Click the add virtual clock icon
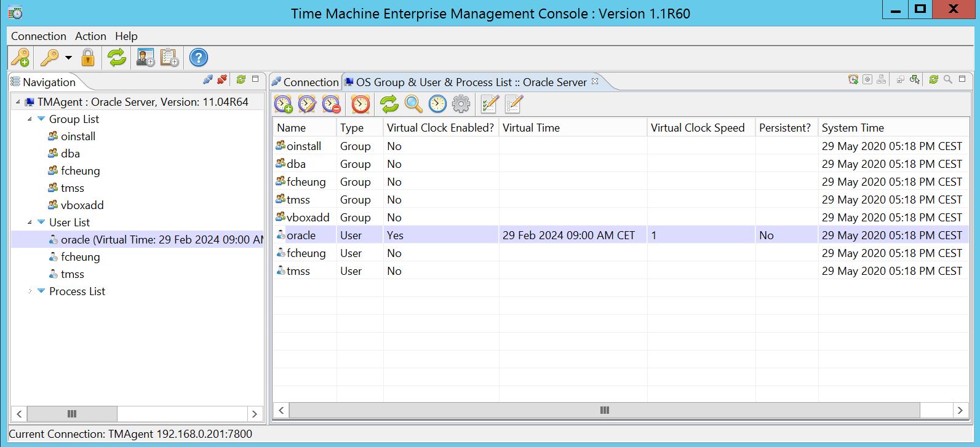Screen dimensions: 980x447 click(x=283, y=105)
